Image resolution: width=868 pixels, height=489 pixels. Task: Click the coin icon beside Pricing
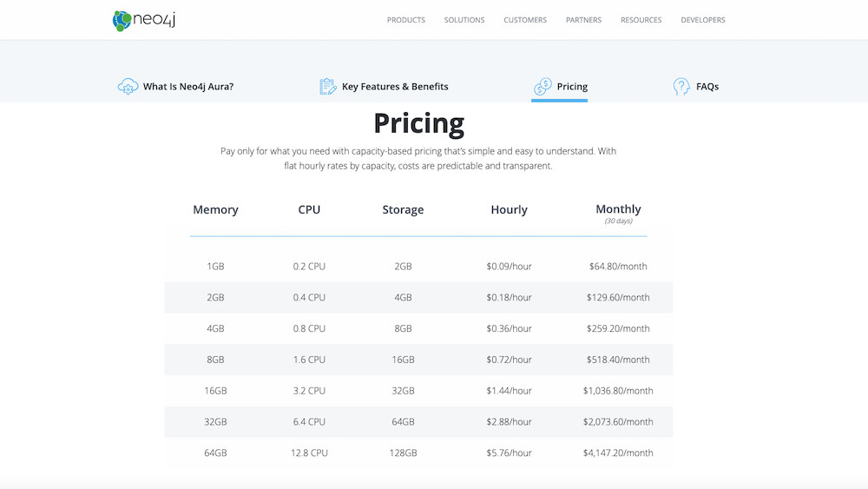(542, 87)
